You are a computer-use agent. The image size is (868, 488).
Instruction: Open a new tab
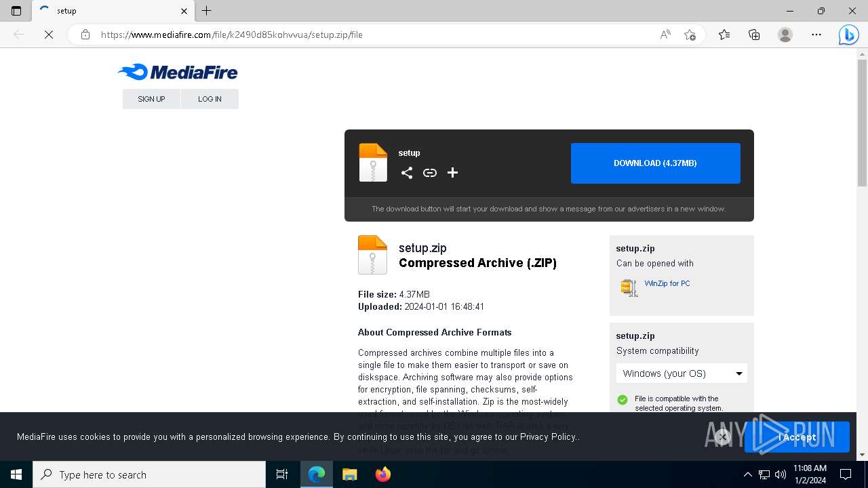pos(207,11)
